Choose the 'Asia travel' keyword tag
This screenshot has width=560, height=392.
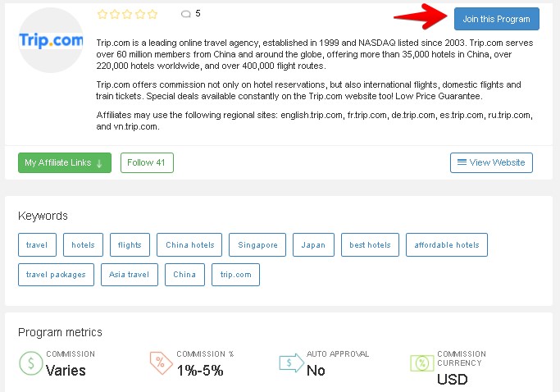pos(130,275)
